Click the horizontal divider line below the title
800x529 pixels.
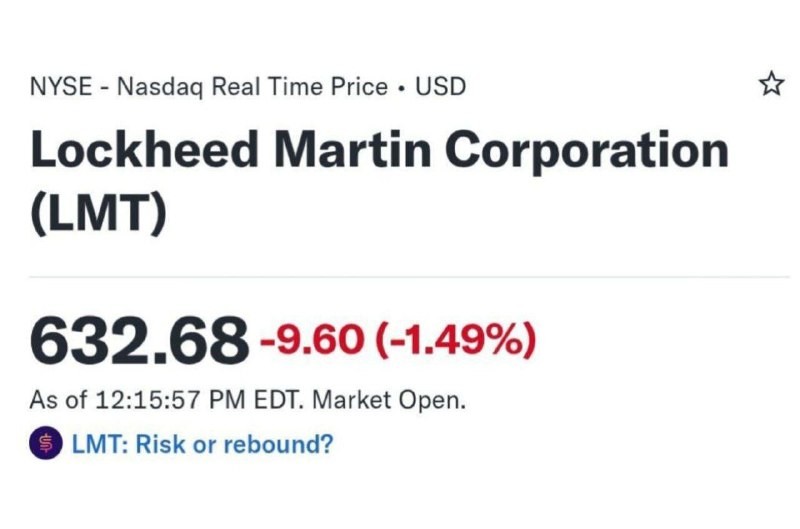pos(400,277)
